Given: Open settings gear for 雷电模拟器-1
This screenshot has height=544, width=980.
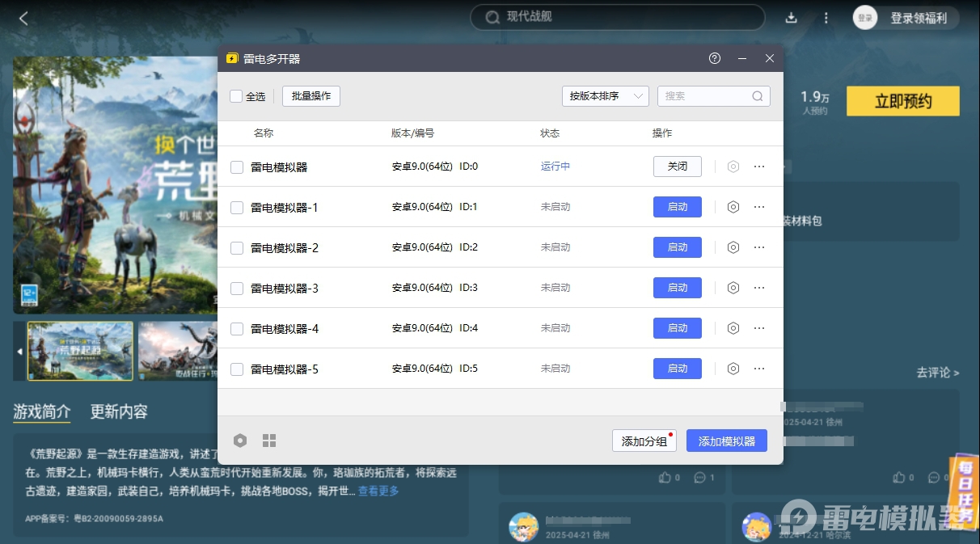Looking at the screenshot, I should click(733, 207).
